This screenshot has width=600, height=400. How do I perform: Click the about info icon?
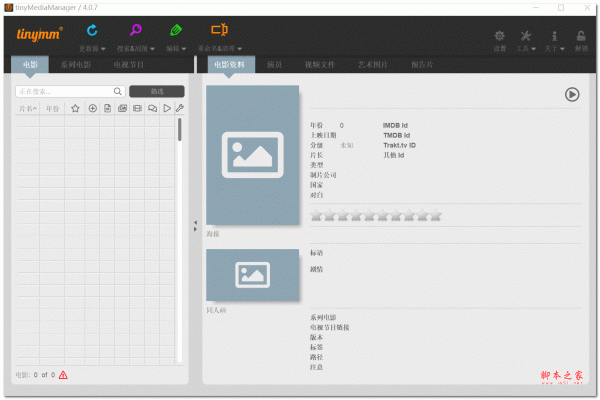click(x=554, y=36)
